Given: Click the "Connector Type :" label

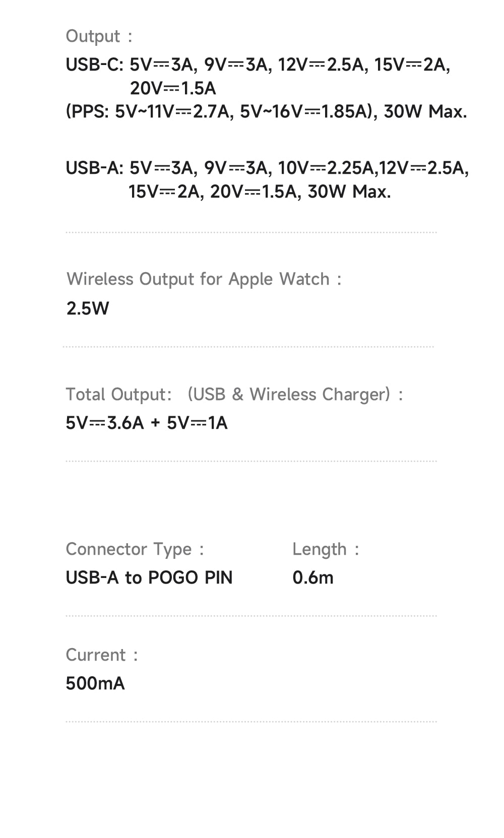Looking at the screenshot, I should pyautogui.click(x=135, y=549).
